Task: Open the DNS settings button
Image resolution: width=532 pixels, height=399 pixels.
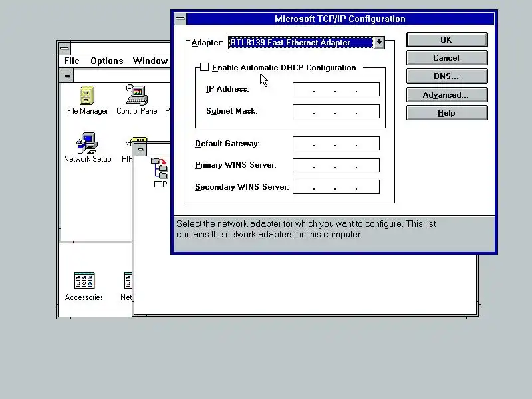Action: click(447, 76)
